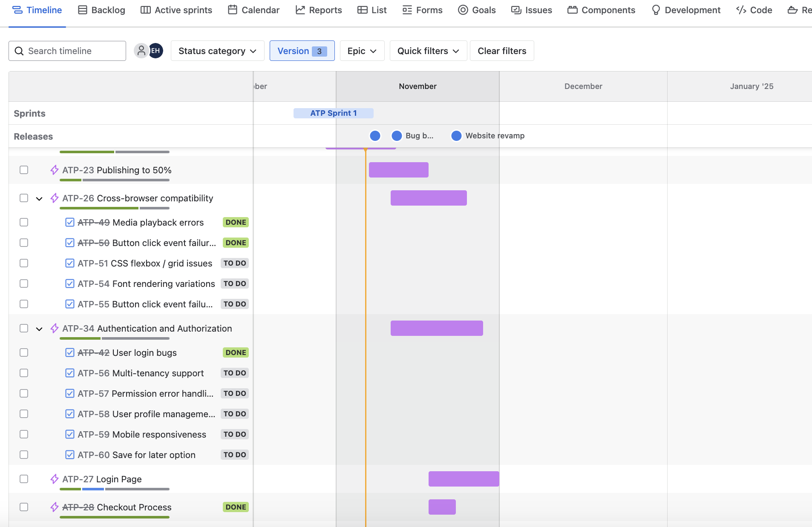Select the ATP-23 Publishing to 50% row checkbox
The height and width of the screenshot is (527, 812).
24,169
